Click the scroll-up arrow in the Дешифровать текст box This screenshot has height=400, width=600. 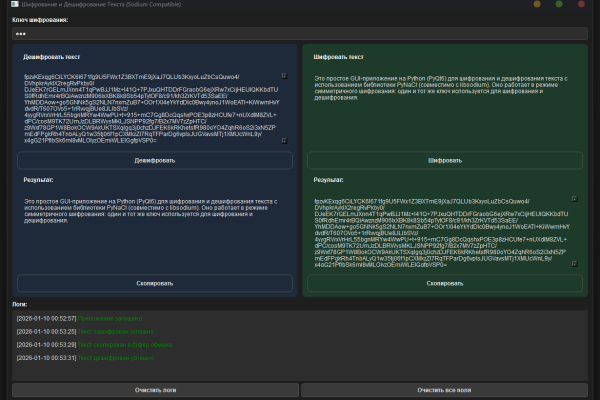point(284,76)
